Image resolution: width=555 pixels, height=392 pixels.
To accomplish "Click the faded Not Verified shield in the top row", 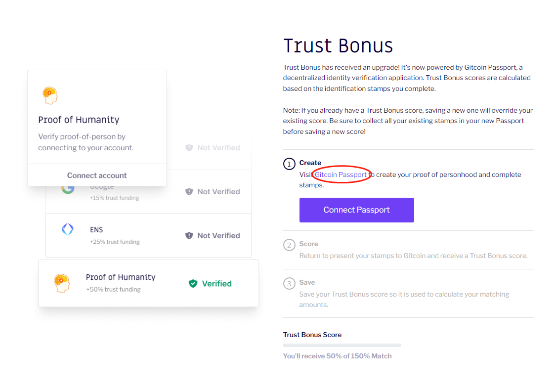I will [x=189, y=148].
